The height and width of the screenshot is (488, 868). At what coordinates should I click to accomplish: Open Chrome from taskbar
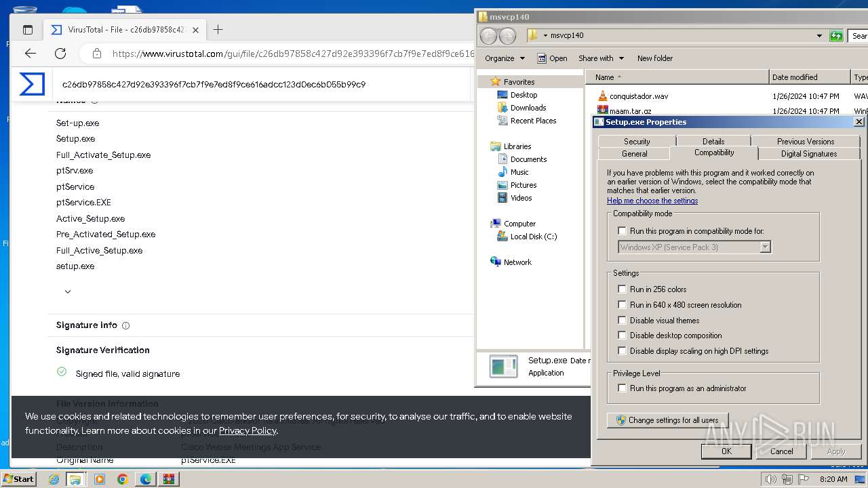[x=123, y=479]
